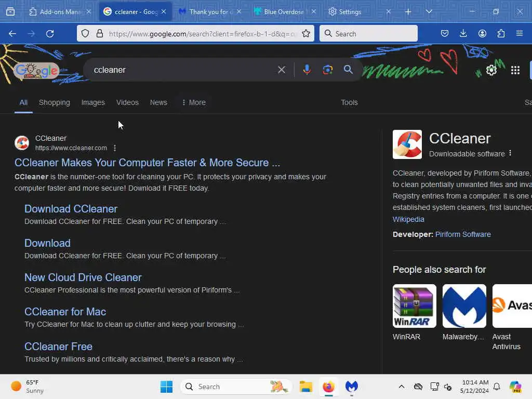Image resolution: width=532 pixels, height=399 pixels.
Task: Open CCleaner Makes Your Computer Faster result
Action: tap(147, 163)
